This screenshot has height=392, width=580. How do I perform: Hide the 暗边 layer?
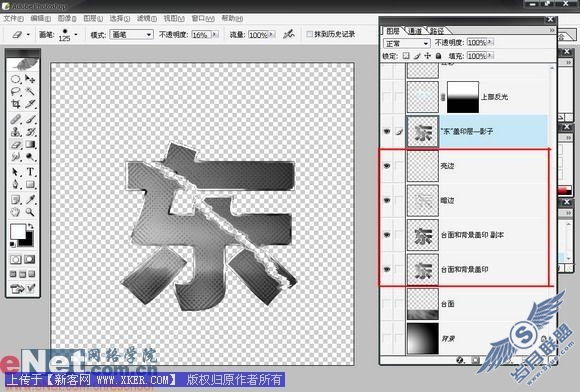point(387,200)
